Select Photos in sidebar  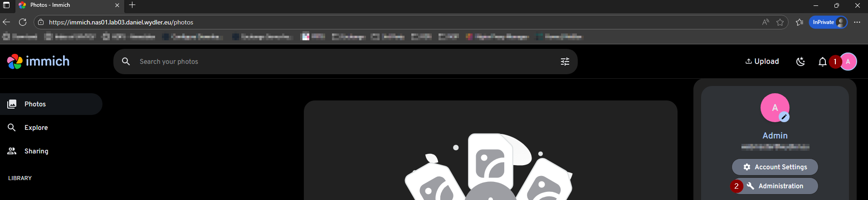(x=35, y=104)
